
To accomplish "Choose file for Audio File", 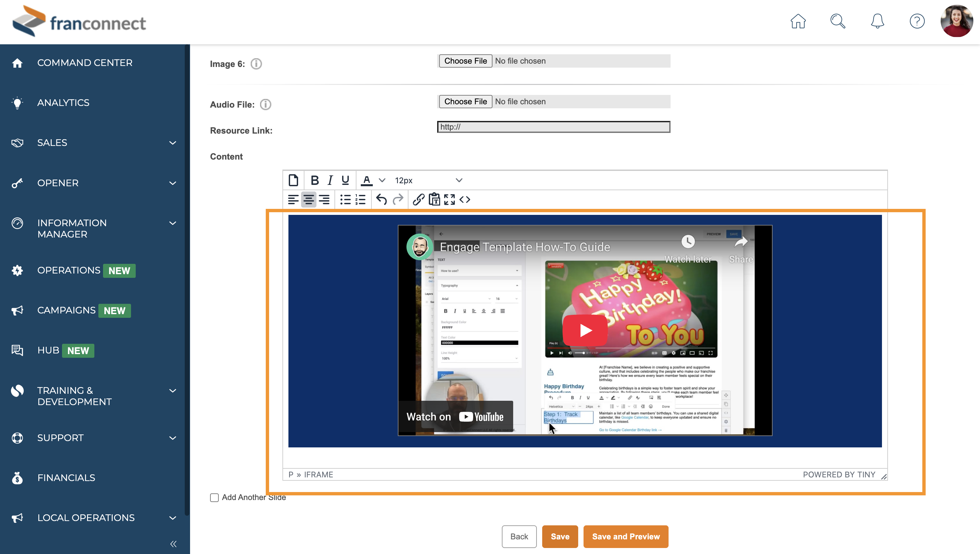I will point(465,102).
